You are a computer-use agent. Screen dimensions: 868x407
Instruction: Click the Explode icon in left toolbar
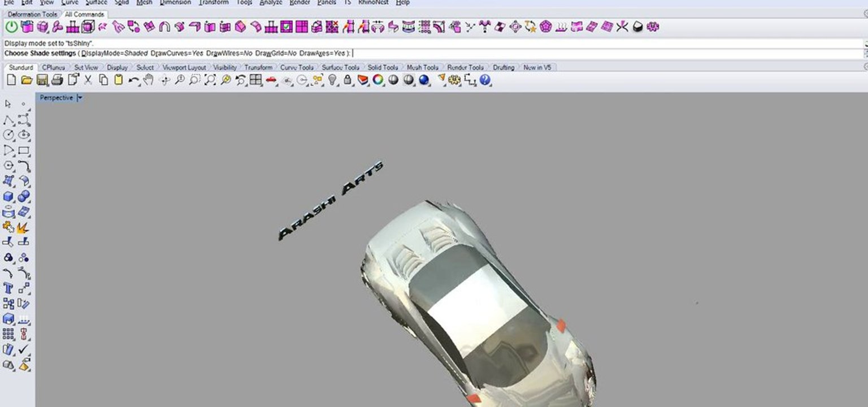pos(24,227)
